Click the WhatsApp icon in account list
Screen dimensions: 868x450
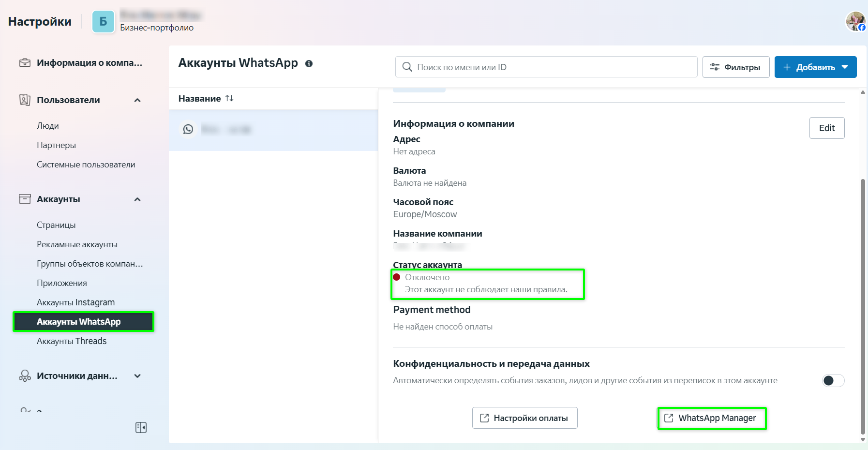click(188, 129)
